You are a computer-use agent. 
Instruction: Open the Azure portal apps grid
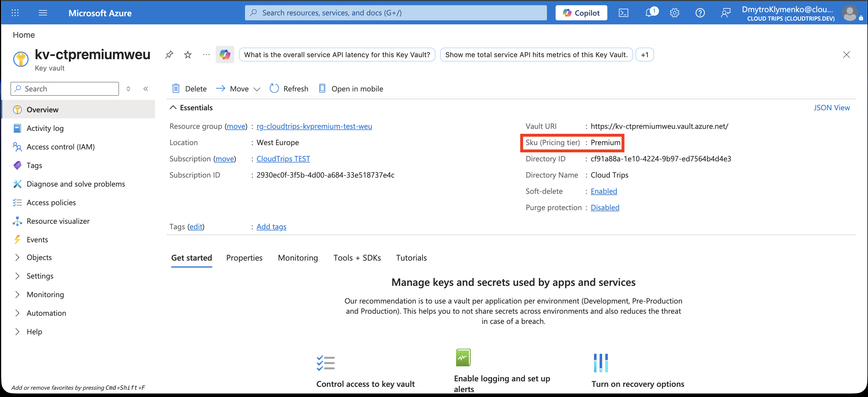point(15,13)
